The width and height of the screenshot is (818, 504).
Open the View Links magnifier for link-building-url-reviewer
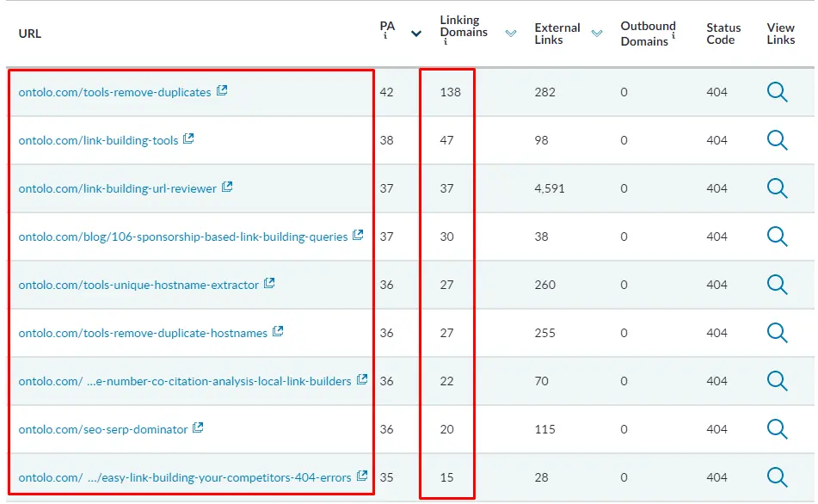pyautogui.click(x=778, y=188)
